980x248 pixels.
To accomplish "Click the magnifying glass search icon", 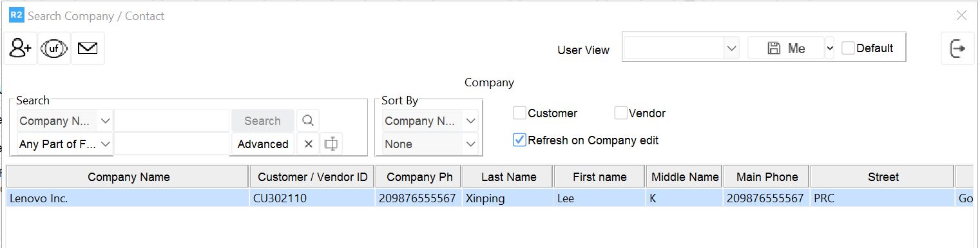I will click(308, 120).
